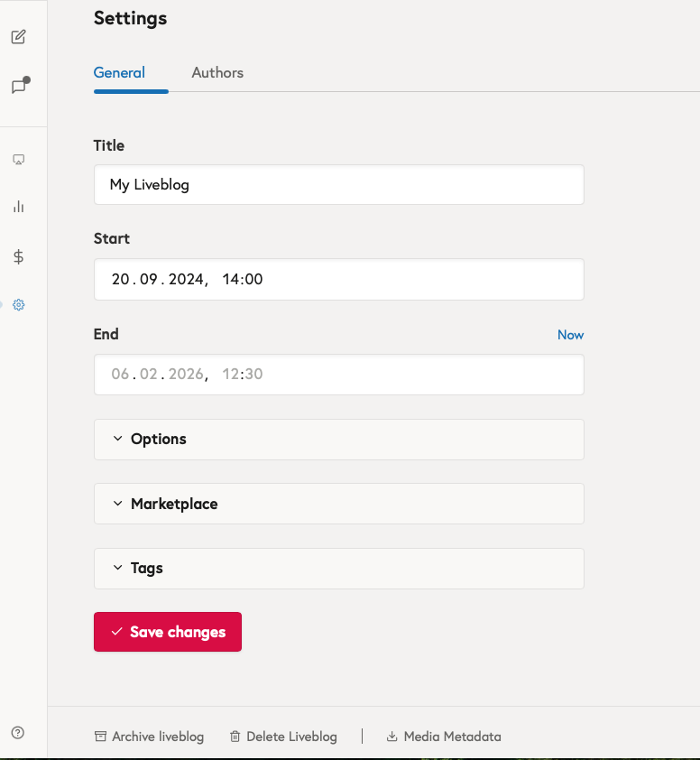The width and height of the screenshot is (700, 760).
Task: Switch to the Authors tab
Action: [216, 72]
